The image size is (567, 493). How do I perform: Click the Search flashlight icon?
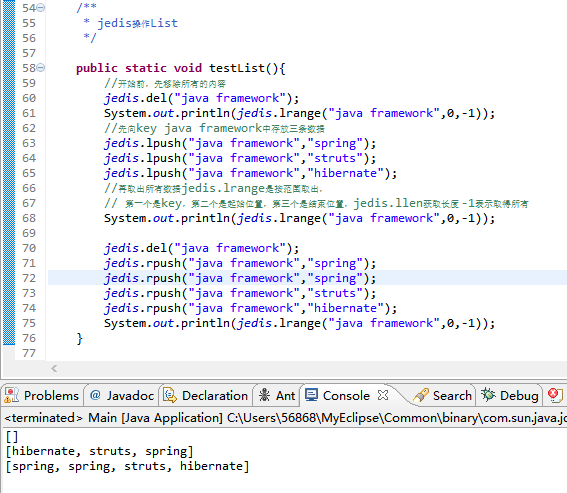coord(421,395)
